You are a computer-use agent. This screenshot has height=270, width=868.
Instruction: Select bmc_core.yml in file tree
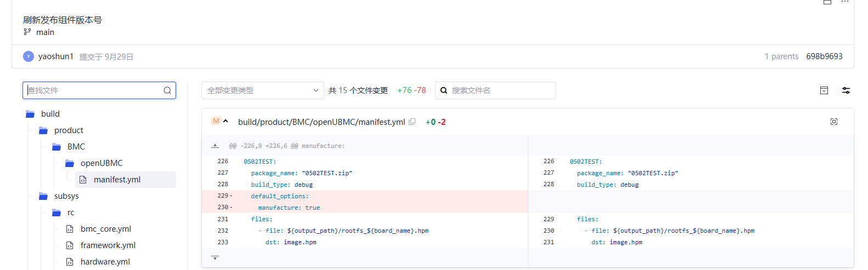point(105,229)
